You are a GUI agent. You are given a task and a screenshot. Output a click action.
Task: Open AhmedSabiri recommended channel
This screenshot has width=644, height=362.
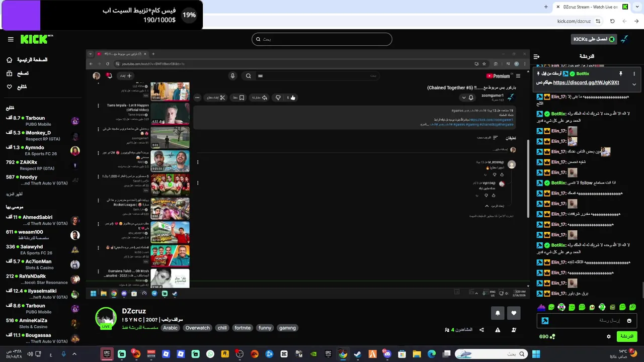click(x=43, y=220)
